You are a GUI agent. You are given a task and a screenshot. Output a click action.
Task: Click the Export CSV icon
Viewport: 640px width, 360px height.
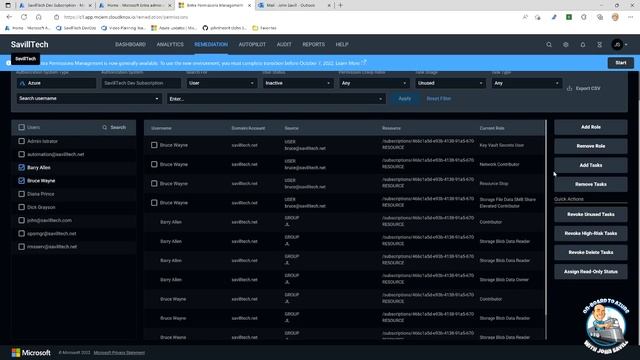(x=569, y=88)
